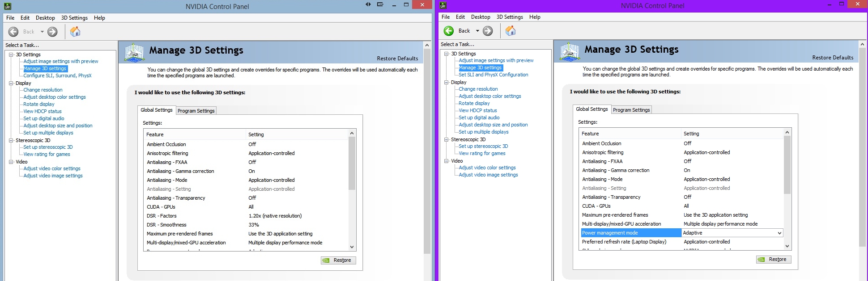Collapse Video tree node in left window
The image size is (868, 281).
(11, 162)
